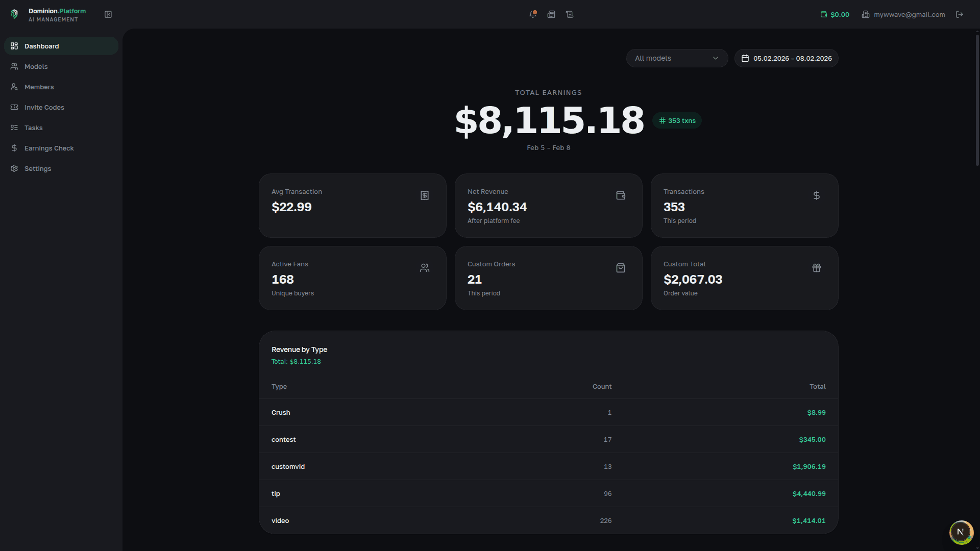Expand the Invite Codes sidebar entry
This screenshot has height=551, width=980.
tap(44, 107)
